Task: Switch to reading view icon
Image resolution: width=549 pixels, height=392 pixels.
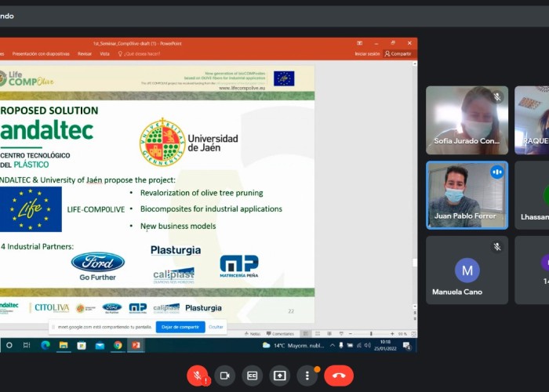Action: 329,333
